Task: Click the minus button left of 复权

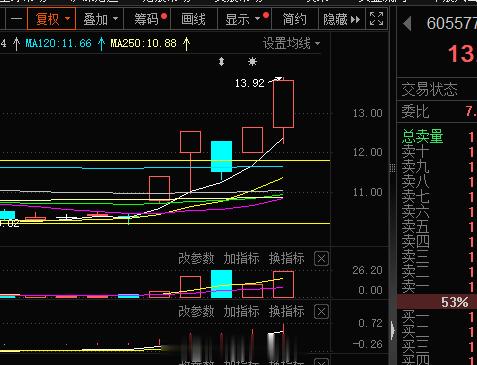Action: click(x=16, y=19)
